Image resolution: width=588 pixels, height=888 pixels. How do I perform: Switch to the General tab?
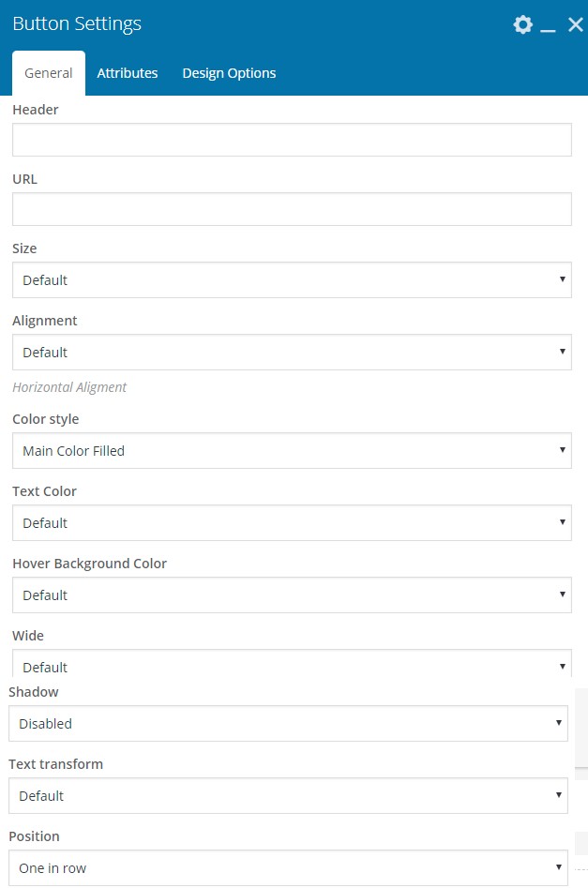pos(49,73)
